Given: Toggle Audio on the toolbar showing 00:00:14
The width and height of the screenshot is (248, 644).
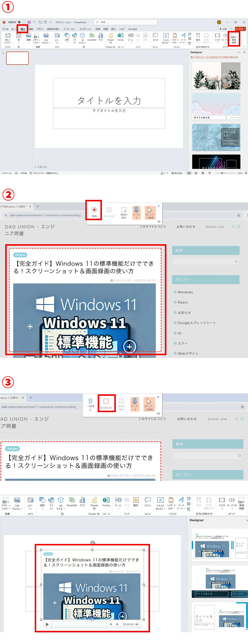Looking at the screenshot, I should 135,403.
